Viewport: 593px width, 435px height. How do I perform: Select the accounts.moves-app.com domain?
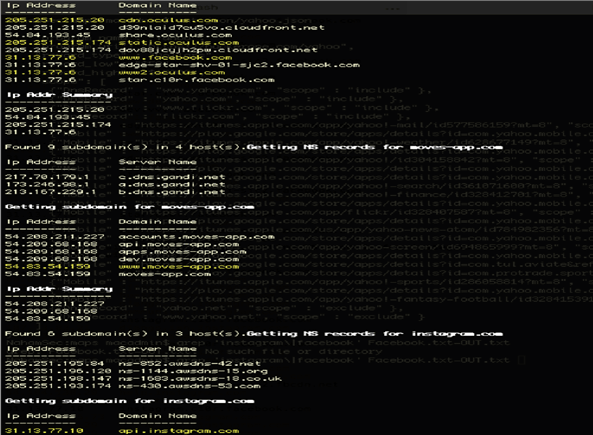point(196,237)
